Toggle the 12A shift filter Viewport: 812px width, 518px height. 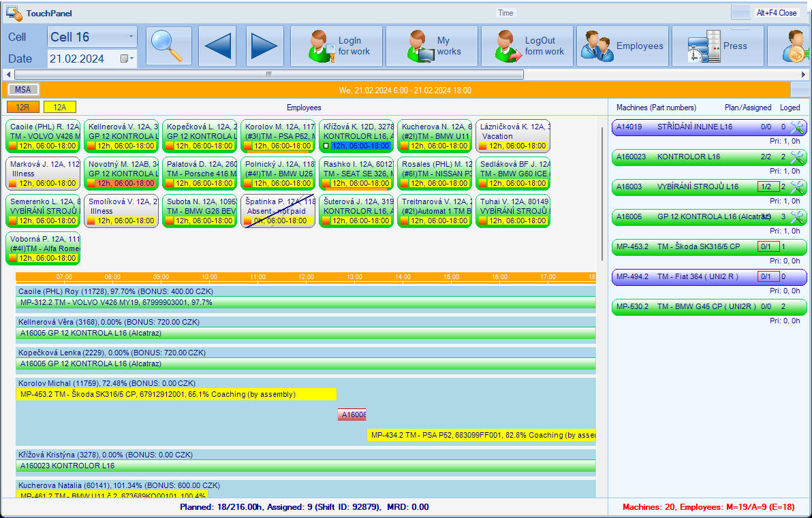tap(60, 107)
